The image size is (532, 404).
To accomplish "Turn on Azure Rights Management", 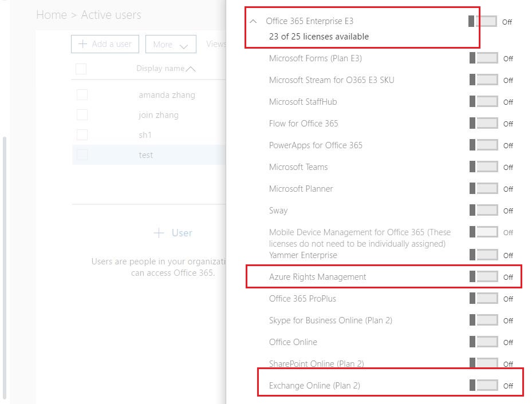I will 484,276.
